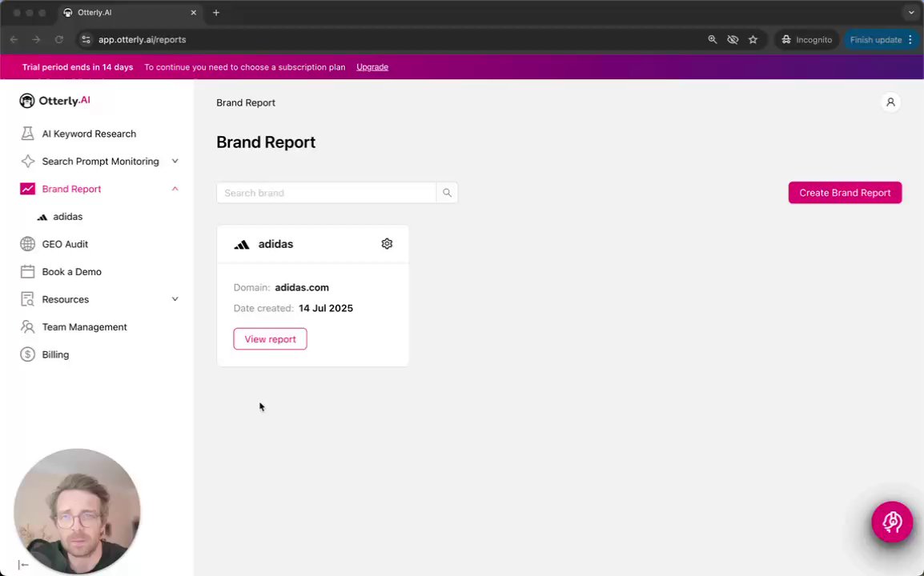Open the user profile avatar icon
This screenshot has height=576, width=924.
[890, 102]
